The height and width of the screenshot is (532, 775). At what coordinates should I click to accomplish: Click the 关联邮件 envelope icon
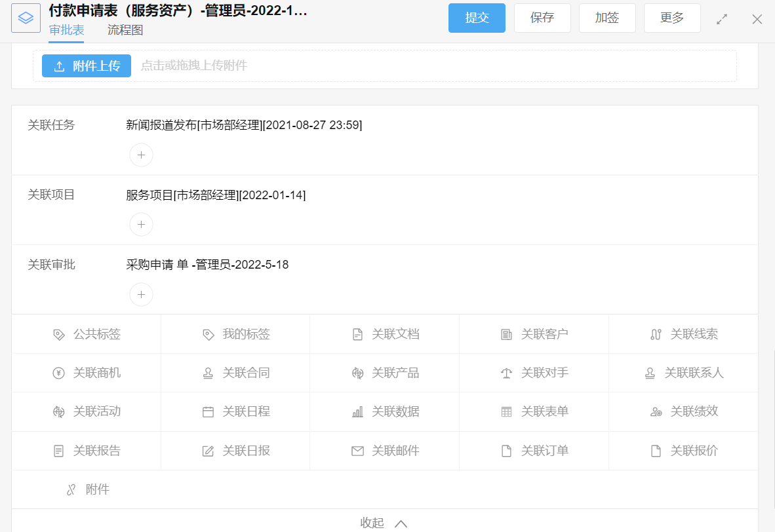pos(357,451)
